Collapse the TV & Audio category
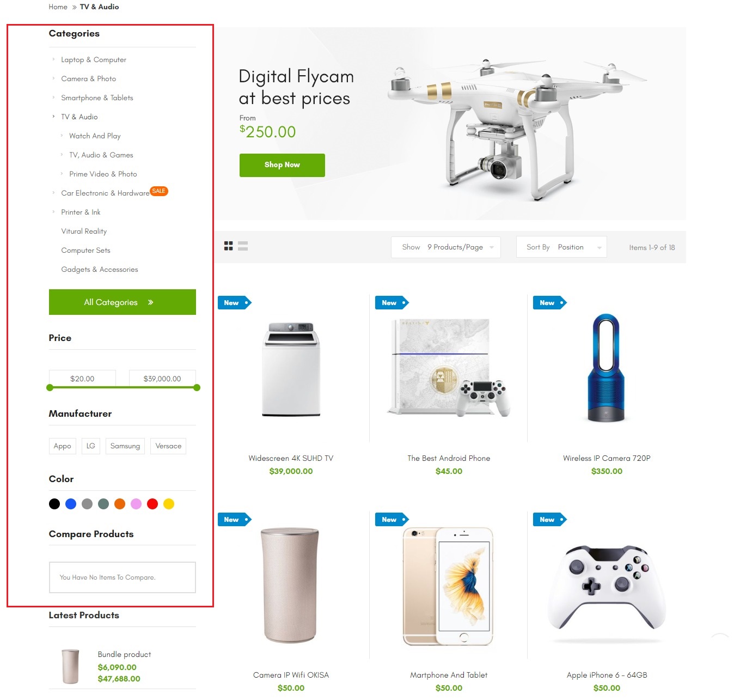 coord(53,117)
